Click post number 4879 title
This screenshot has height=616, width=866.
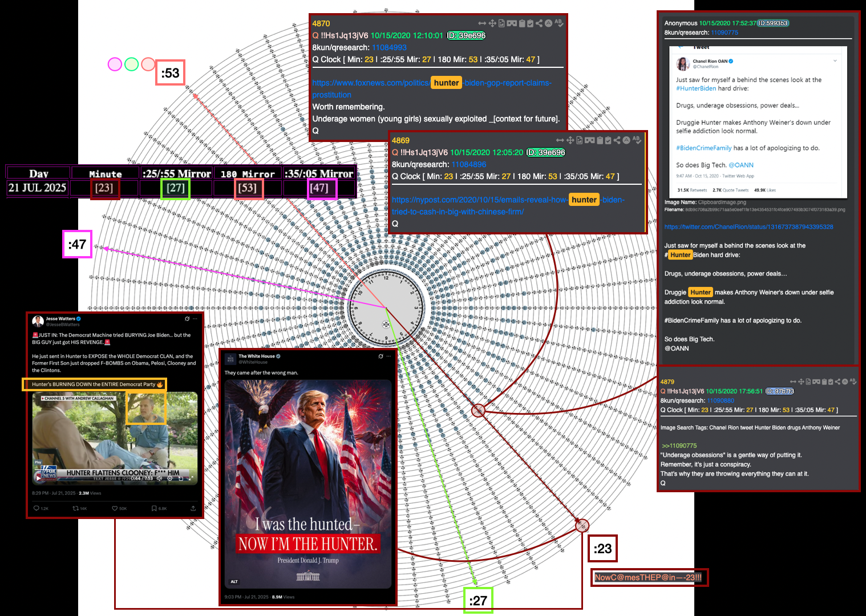point(667,382)
